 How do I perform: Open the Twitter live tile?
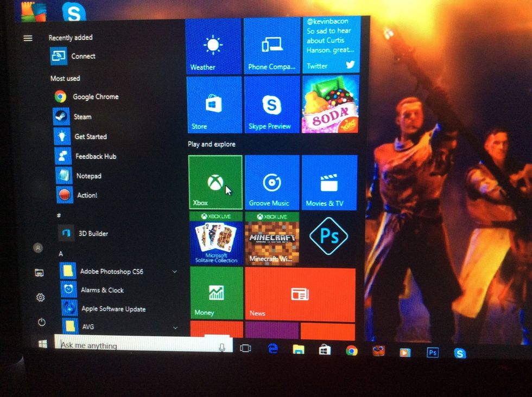click(331, 44)
